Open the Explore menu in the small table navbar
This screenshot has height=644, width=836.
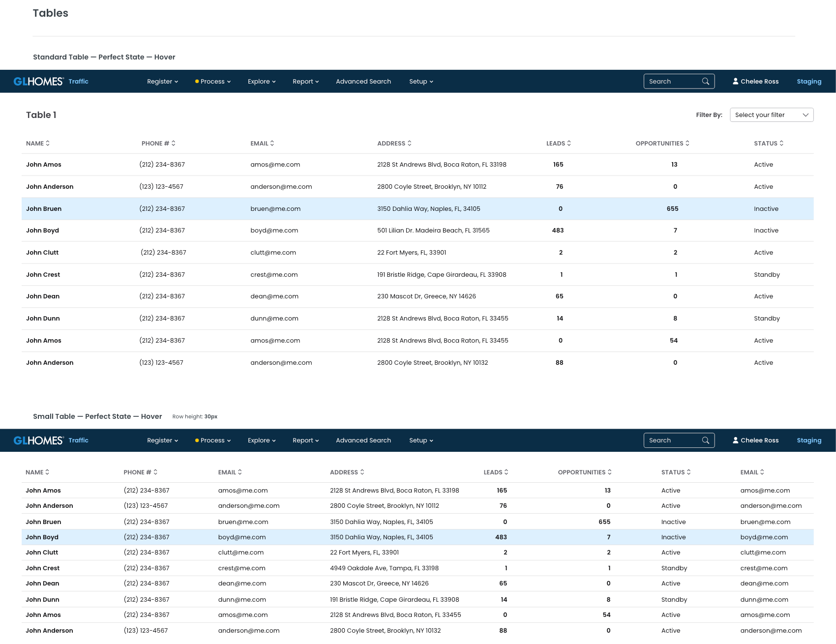coord(262,440)
